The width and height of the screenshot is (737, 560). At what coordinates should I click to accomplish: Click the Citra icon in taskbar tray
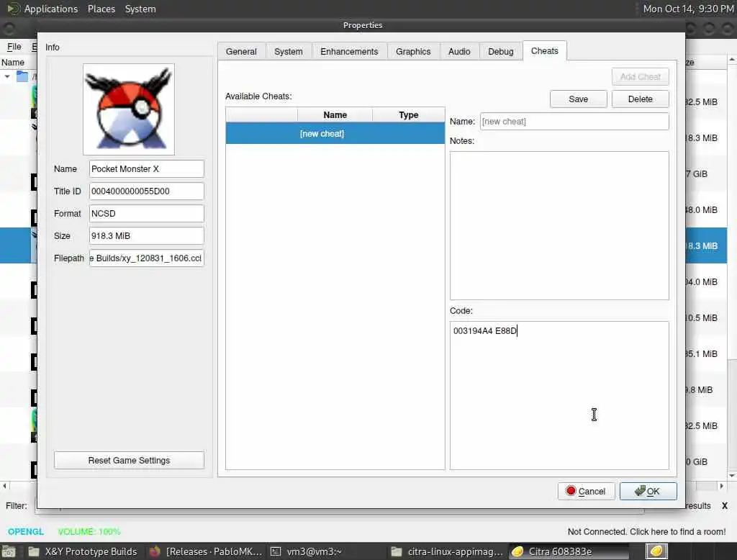pyautogui.click(x=656, y=551)
